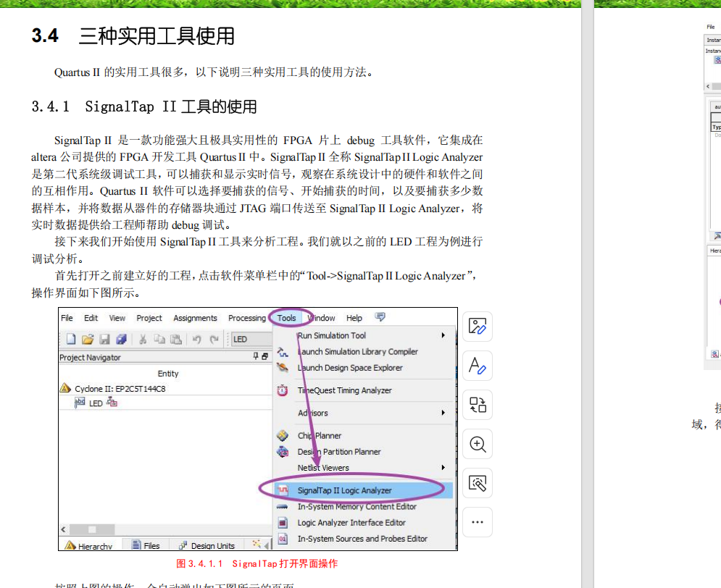Switch to the Hierarchy tab
The width and height of the screenshot is (721, 588).
[90, 545]
